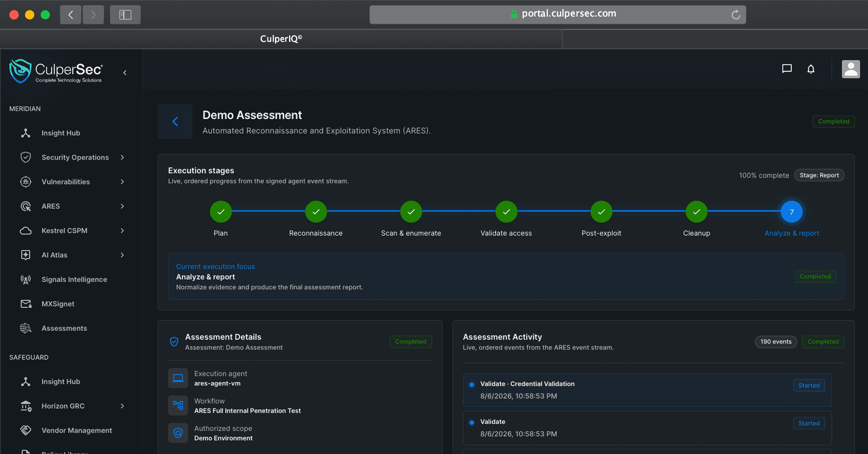Click Started badge on Credential Validation event
Viewport: 868px width, 454px height.
[x=809, y=385]
